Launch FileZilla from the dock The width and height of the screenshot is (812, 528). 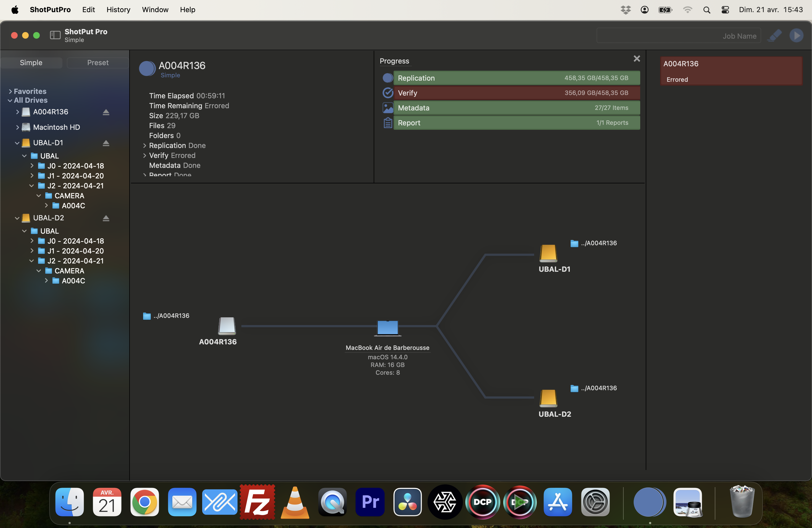257,502
